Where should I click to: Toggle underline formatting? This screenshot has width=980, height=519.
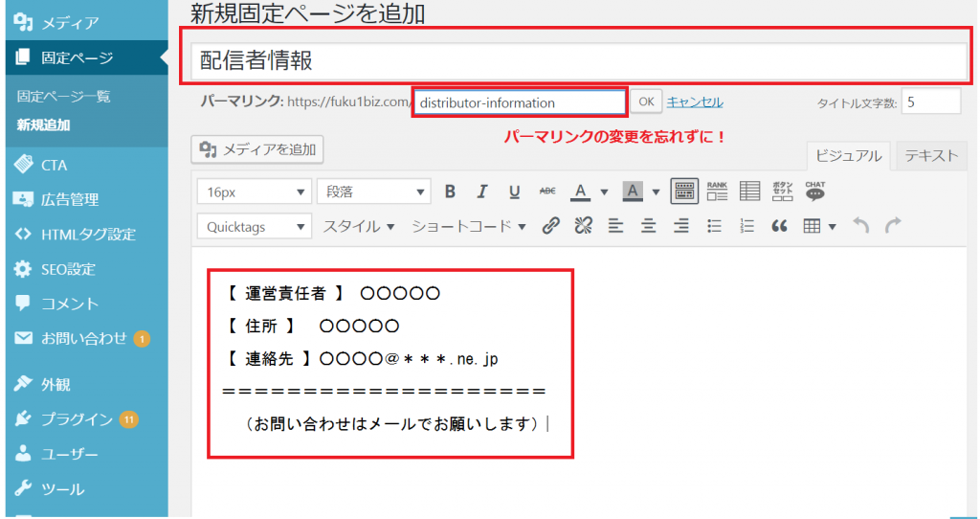tap(514, 192)
